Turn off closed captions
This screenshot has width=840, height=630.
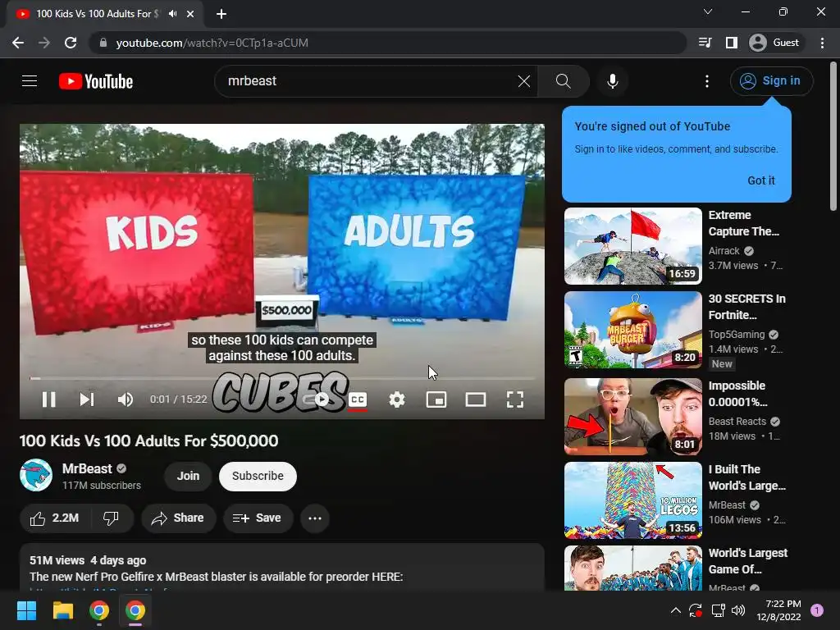click(358, 399)
